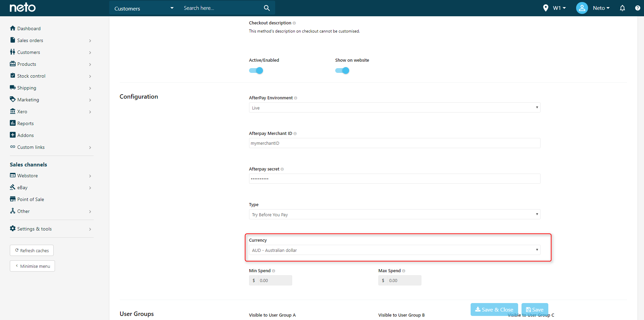Click the Reports chart icon
The height and width of the screenshot is (320, 644).
pos(13,123)
